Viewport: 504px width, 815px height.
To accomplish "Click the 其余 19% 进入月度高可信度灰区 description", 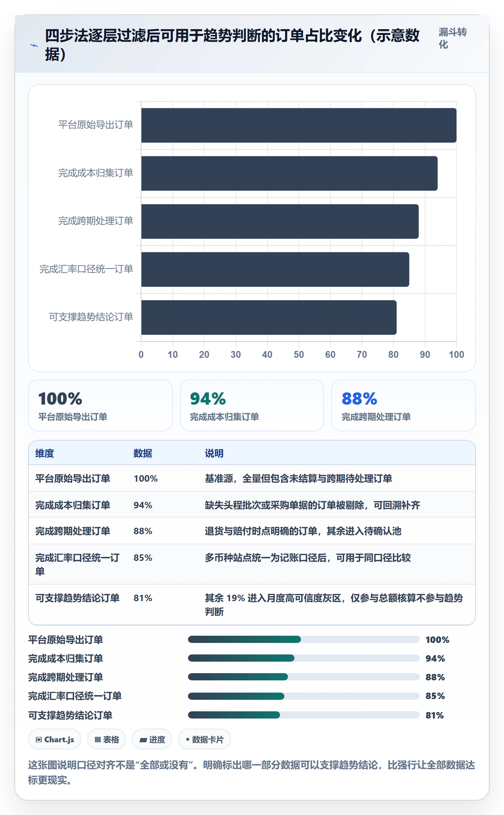I will click(x=334, y=605).
